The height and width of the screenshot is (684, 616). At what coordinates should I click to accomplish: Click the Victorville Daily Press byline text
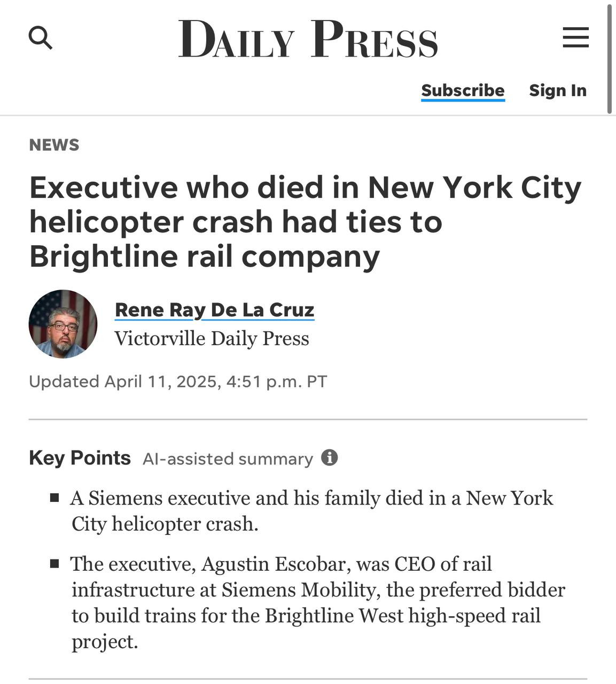[212, 338]
